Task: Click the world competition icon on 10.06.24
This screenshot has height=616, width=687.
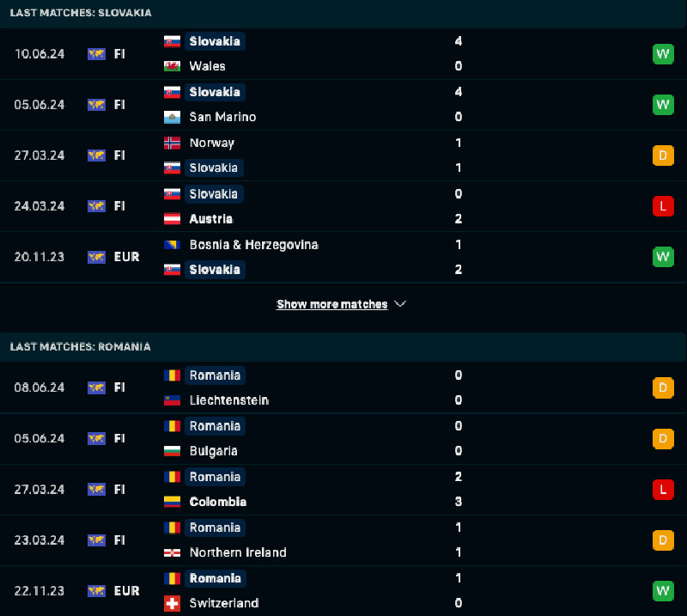Action: pyautogui.click(x=96, y=54)
